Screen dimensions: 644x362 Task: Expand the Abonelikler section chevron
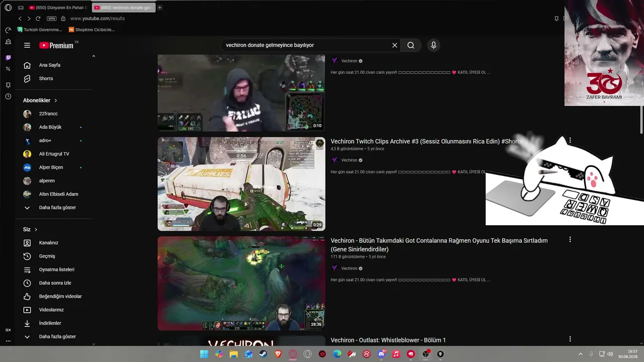coord(56,101)
